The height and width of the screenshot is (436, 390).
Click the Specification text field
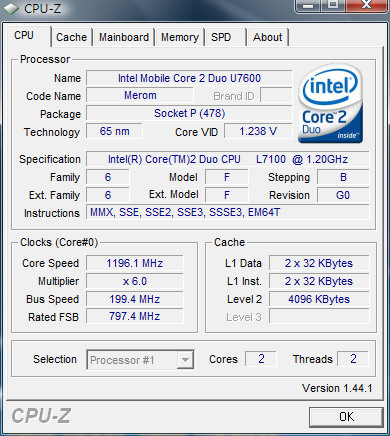click(228, 159)
